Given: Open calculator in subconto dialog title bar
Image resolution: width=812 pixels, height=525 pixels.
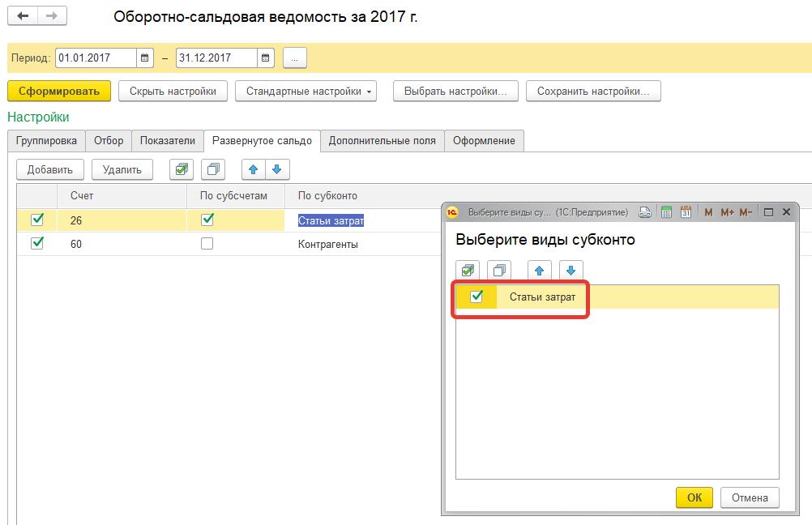Looking at the screenshot, I should (667, 212).
